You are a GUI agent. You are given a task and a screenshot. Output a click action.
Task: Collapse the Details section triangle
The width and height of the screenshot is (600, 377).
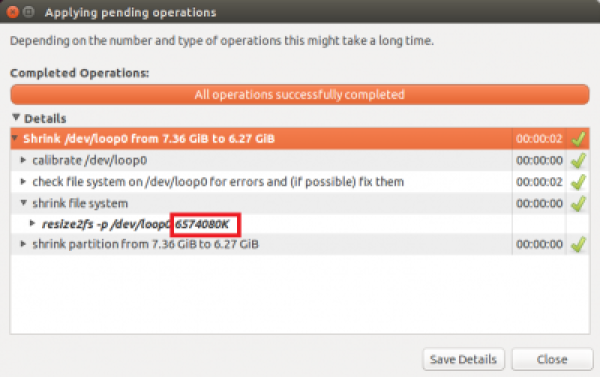tap(16, 118)
